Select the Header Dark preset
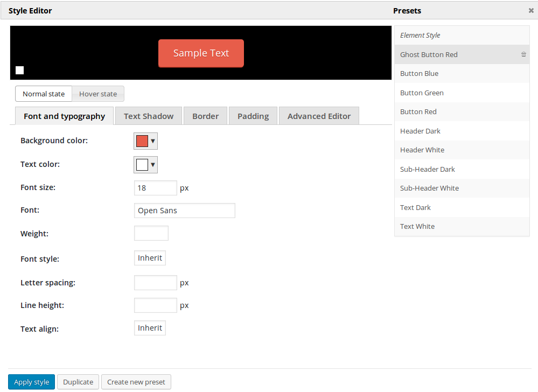The height and width of the screenshot is (392, 538). [420, 131]
